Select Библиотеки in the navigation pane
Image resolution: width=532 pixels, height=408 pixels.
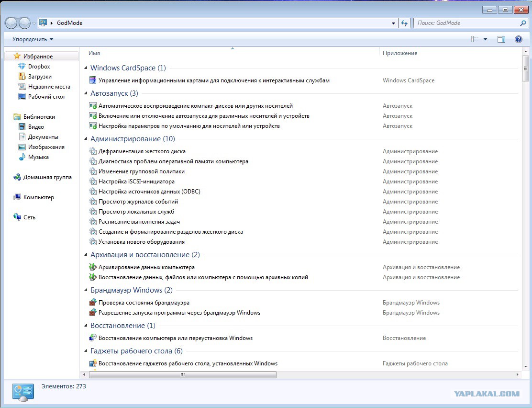(x=39, y=116)
